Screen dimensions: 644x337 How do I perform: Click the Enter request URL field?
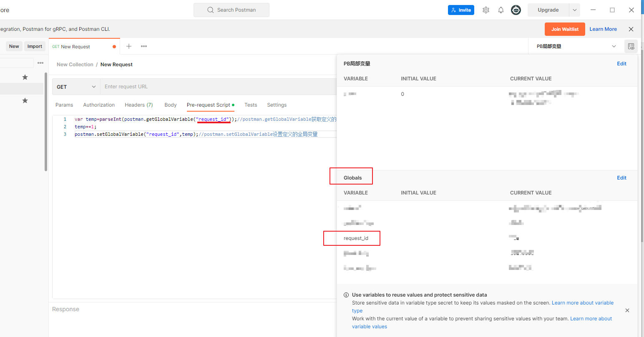point(218,87)
